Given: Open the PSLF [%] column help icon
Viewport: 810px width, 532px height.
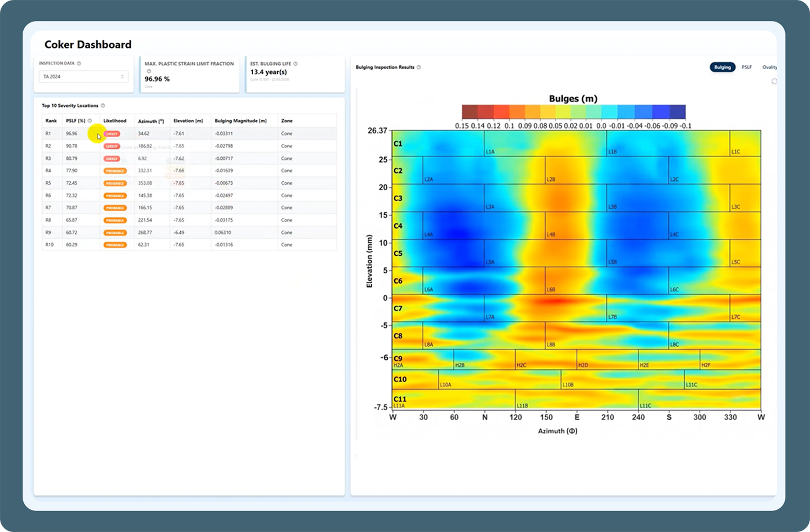Looking at the screenshot, I should tap(90, 121).
